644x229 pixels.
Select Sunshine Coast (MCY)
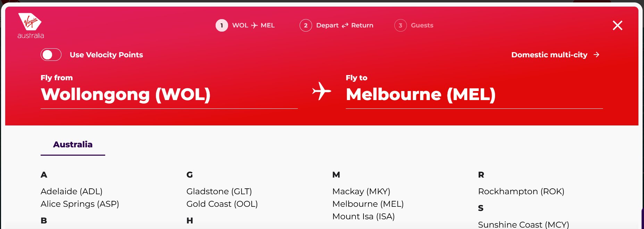[x=522, y=224]
